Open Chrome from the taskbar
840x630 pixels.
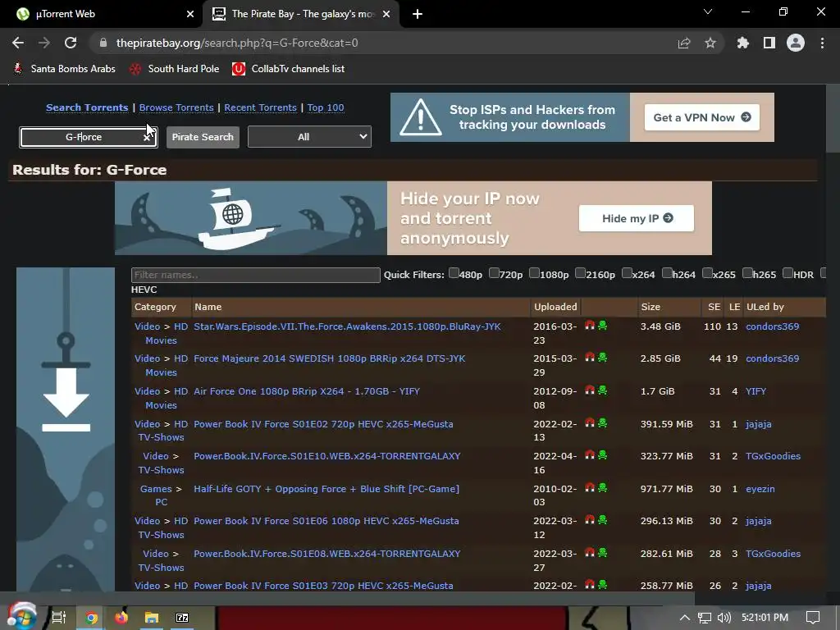(x=91, y=618)
